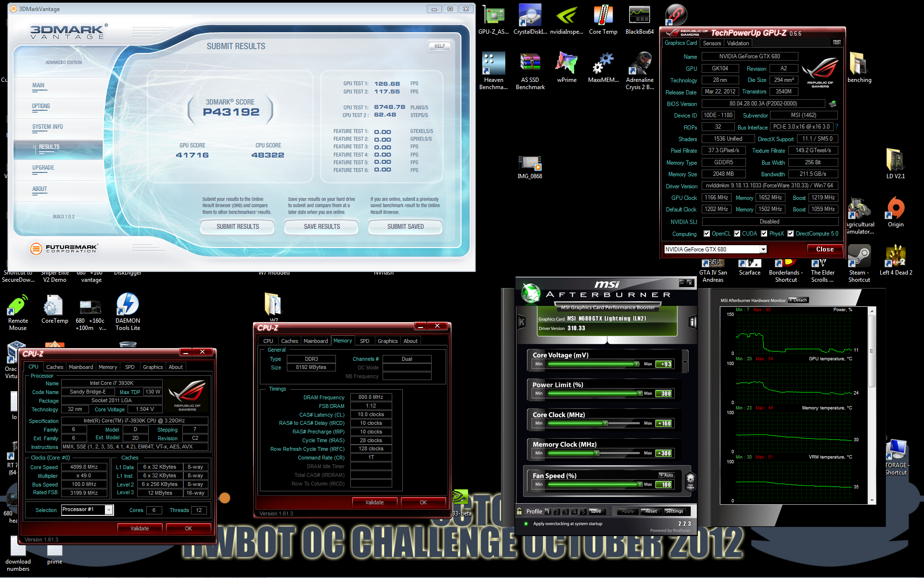The width and height of the screenshot is (924, 578).
Task: Click the GPU-Z screenshot camera icon
Action: (837, 42)
